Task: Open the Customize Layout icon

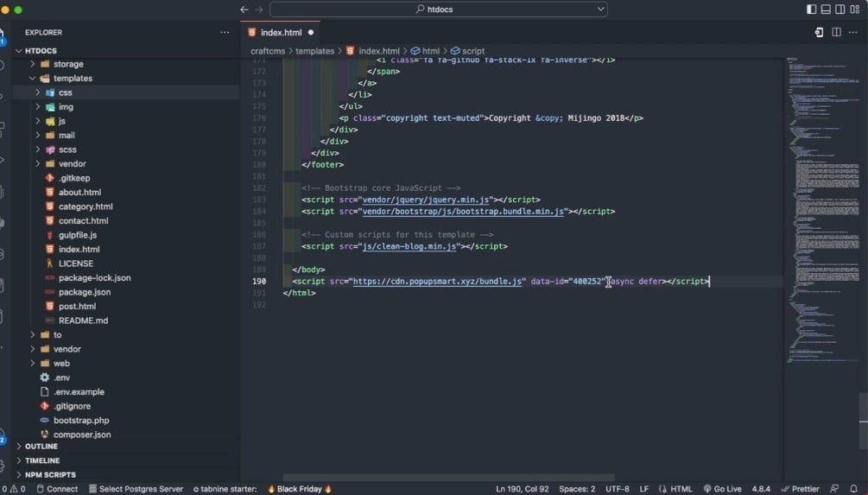Action: click(x=855, y=10)
